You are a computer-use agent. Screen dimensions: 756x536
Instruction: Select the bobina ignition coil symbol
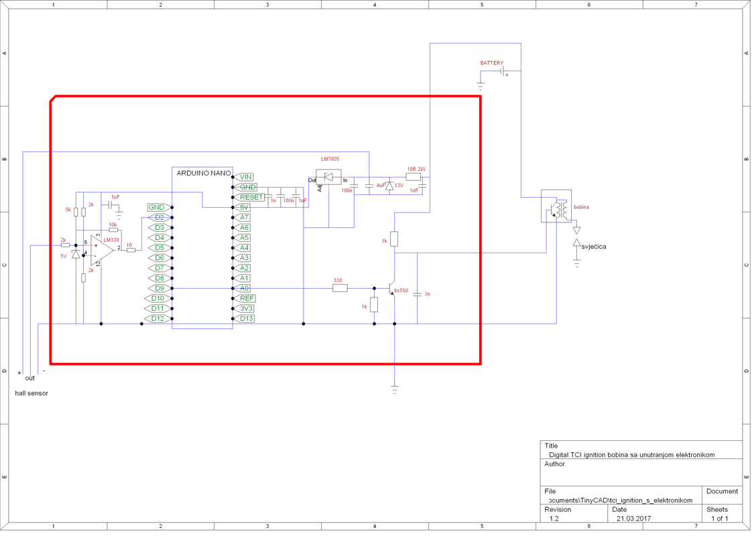556,206
